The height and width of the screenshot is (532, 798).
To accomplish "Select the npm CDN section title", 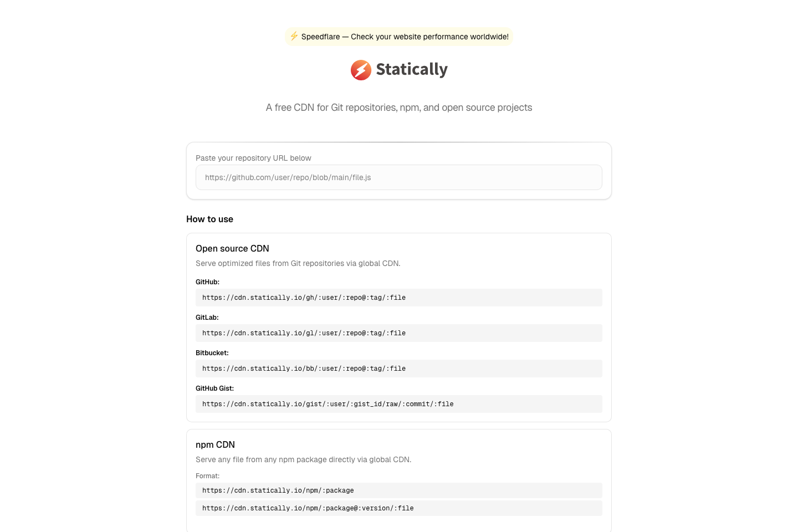I will tap(215, 444).
